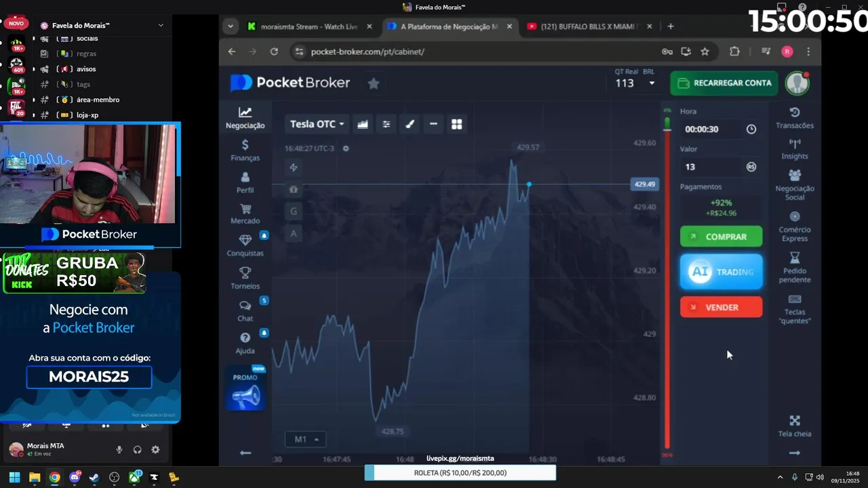Open Discord área-membro channel
The width and height of the screenshot is (868, 488).
98,100
